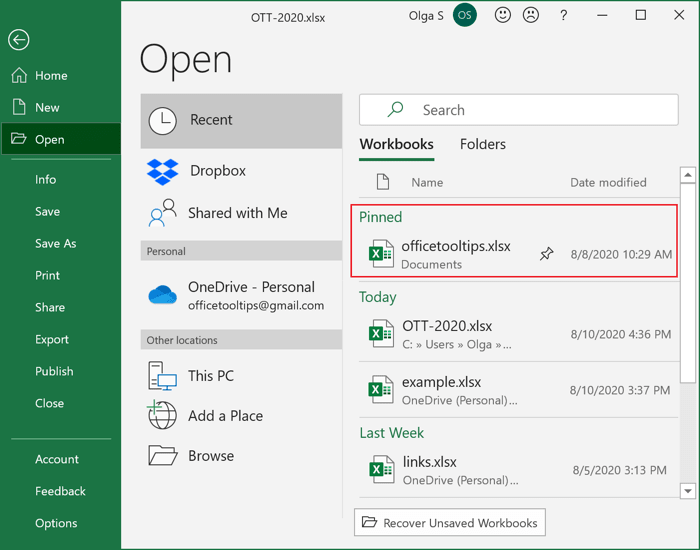Click the scroll up arrow of file list
This screenshot has height=550, width=700.
coord(688,175)
